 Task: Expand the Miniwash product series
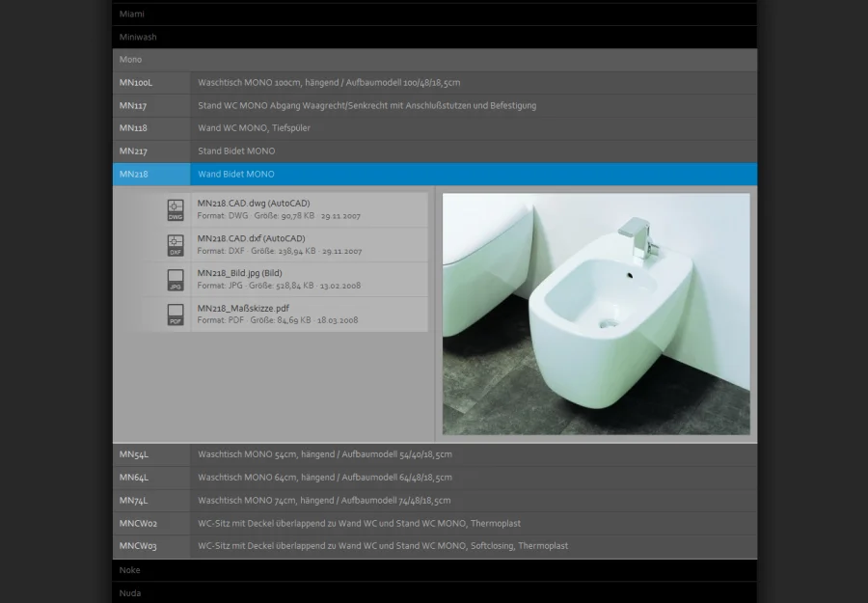pyautogui.click(x=434, y=37)
